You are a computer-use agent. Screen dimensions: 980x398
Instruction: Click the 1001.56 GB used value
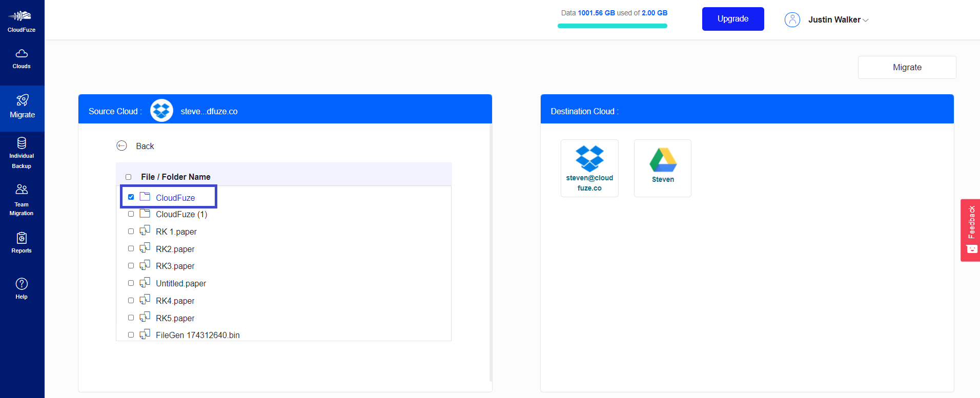pos(596,13)
